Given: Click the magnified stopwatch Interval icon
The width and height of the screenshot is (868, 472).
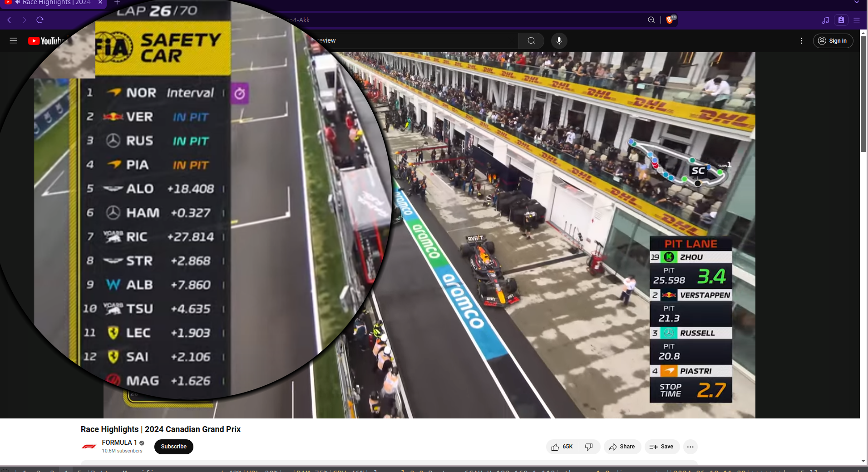Looking at the screenshot, I should pyautogui.click(x=240, y=93).
